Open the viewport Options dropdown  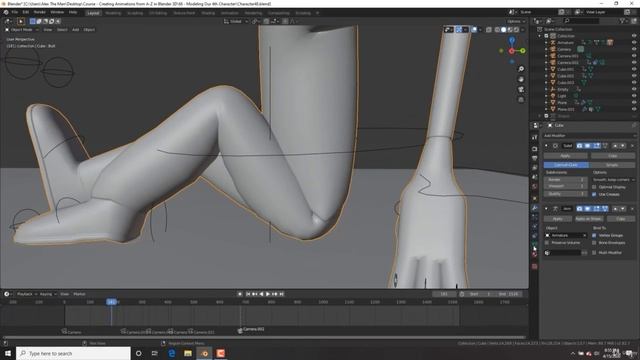pyautogui.click(x=516, y=21)
